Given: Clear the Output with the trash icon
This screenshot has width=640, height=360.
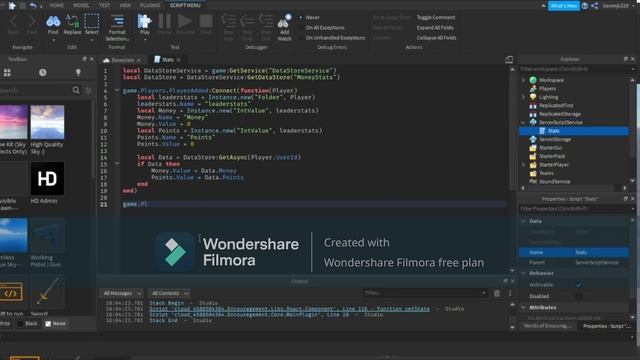Looking at the screenshot, I should click(x=497, y=293).
